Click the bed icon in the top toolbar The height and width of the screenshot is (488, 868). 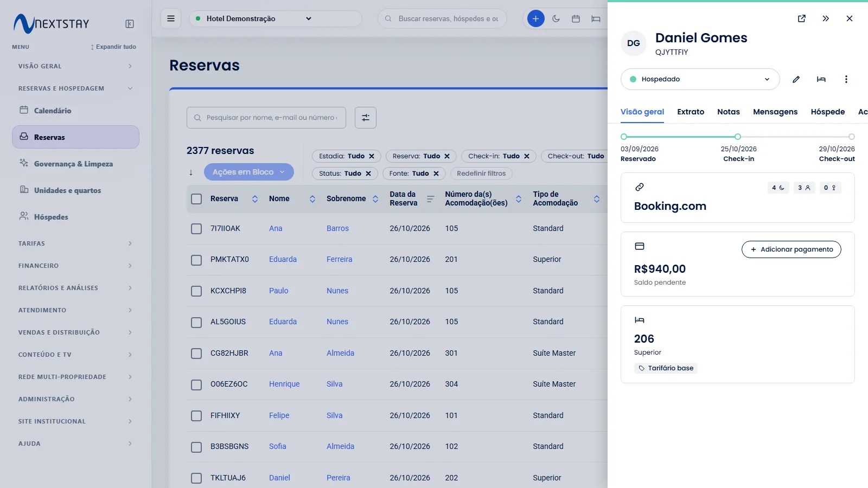coord(596,18)
